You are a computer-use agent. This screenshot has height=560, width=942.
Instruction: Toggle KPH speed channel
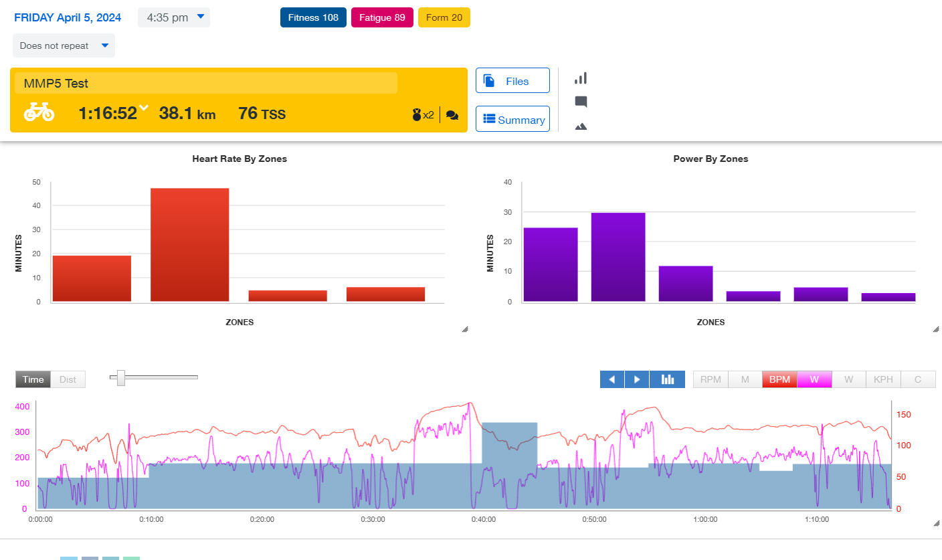point(884,379)
